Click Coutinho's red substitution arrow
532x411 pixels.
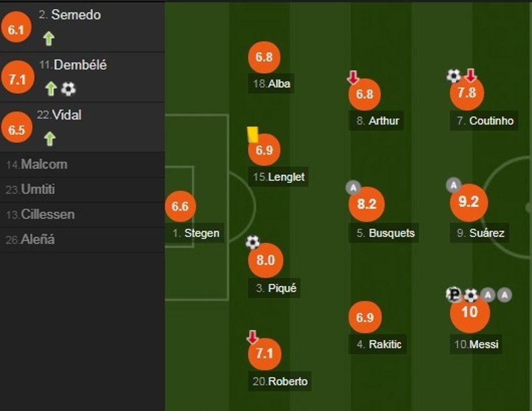coord(470,75)
